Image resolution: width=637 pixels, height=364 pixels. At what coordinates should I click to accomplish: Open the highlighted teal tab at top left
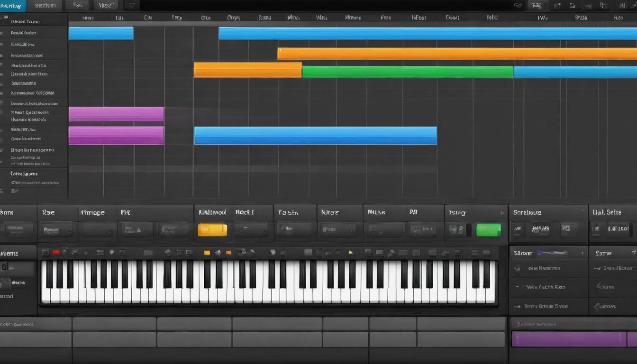pos(13,6)
